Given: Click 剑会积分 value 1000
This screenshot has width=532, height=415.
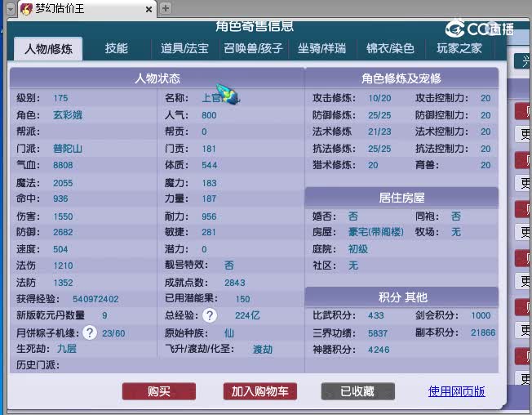Looking at the screenshot, I should click(481, 315).
